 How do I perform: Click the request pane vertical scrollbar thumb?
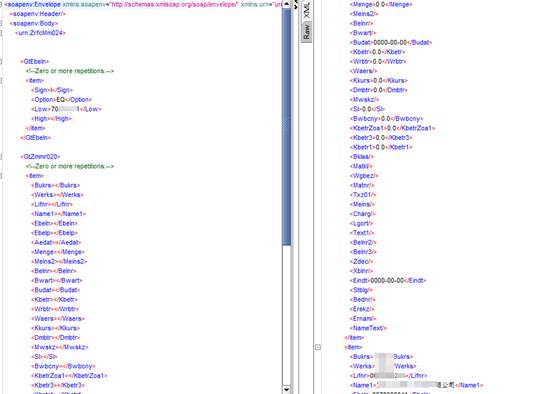tap(287, 127)
